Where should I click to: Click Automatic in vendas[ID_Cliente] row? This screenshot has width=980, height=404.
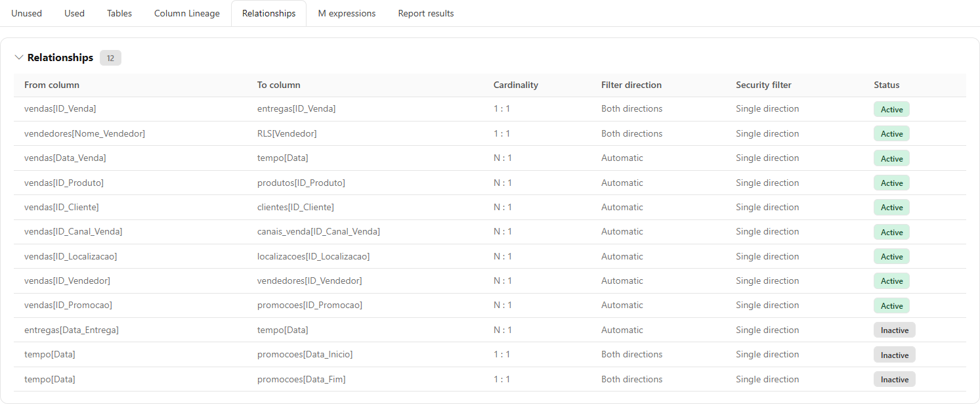[622, 207]
